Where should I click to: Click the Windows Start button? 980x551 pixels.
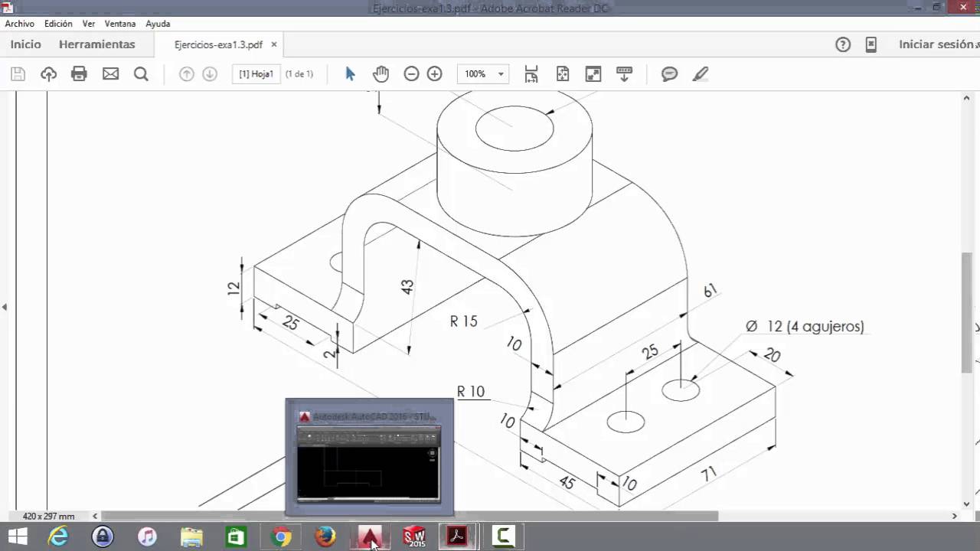click(x=18, y=536)
